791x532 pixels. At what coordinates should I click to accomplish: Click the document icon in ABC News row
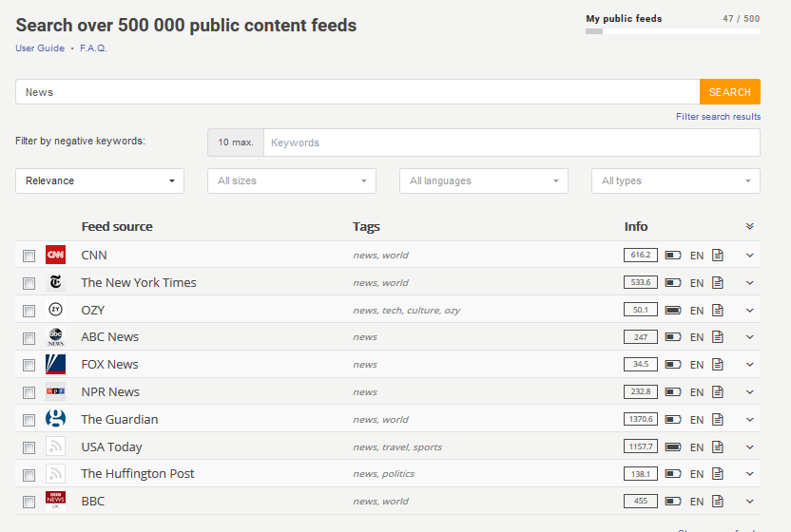tap(718, 337)
